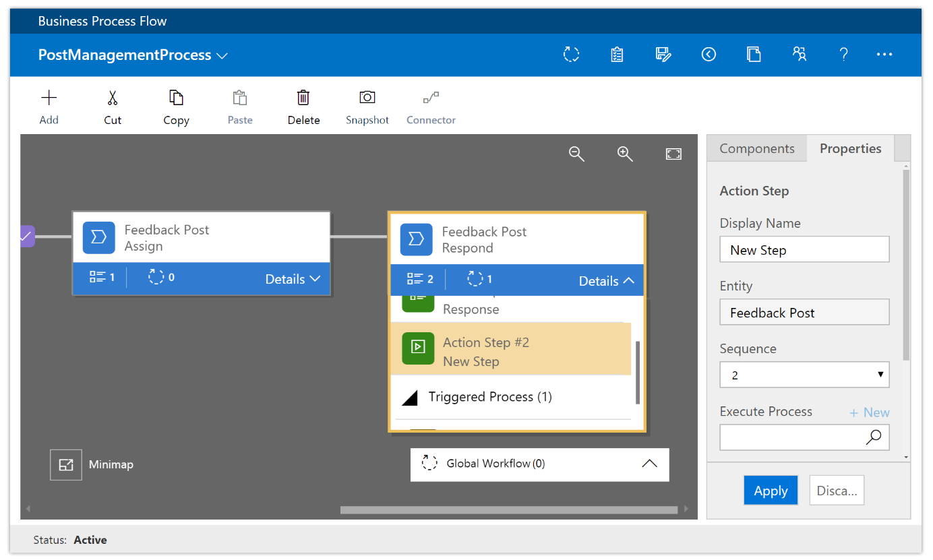This screenshot has width=933, height=560.
Task: Collapse Details on Respond stage
Action: click(x=607, y=281)
